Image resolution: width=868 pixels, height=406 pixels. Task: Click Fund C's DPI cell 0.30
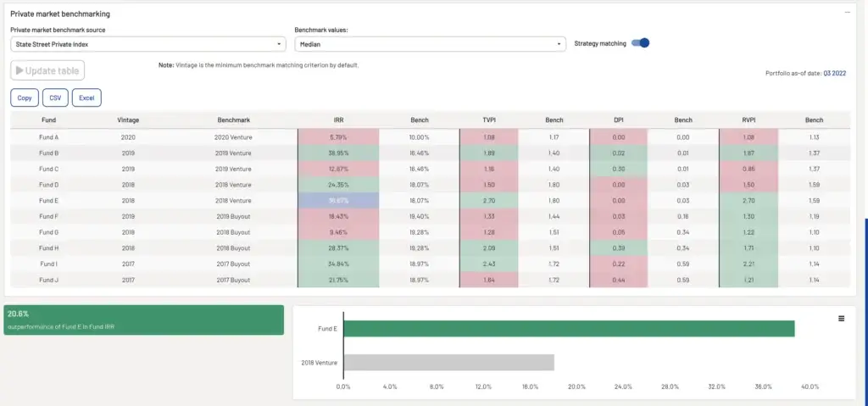(x=618, y=169)
